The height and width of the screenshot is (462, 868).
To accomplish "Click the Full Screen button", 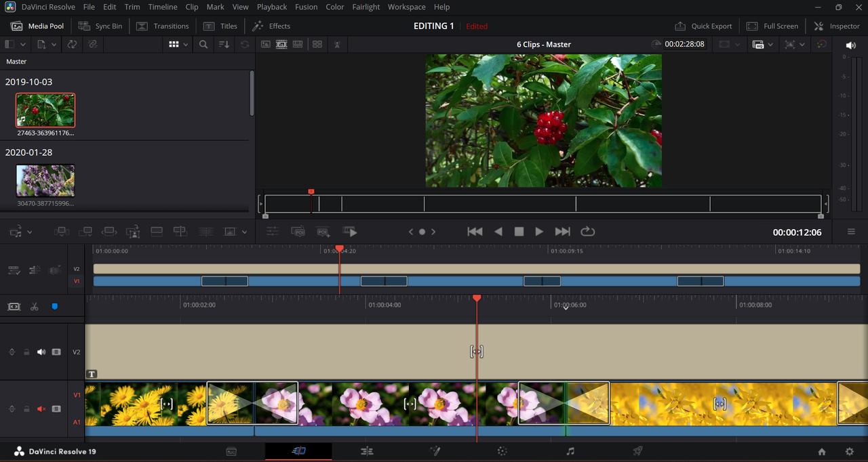I will pos(772,26).
